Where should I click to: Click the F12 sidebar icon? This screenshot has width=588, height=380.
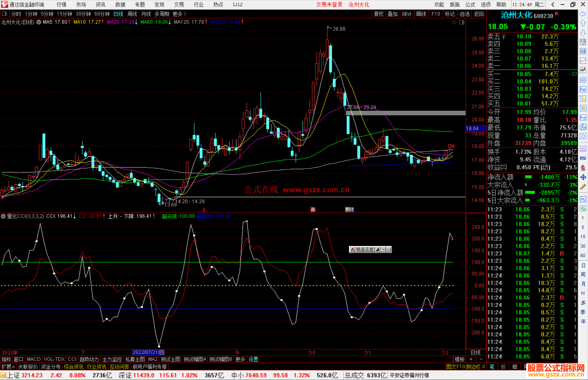point(583,118)
